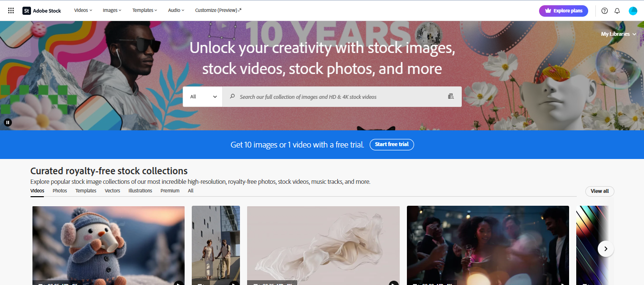Click the Start free trial button
This screenshot has height=285, width=644.
click(392, 145)
